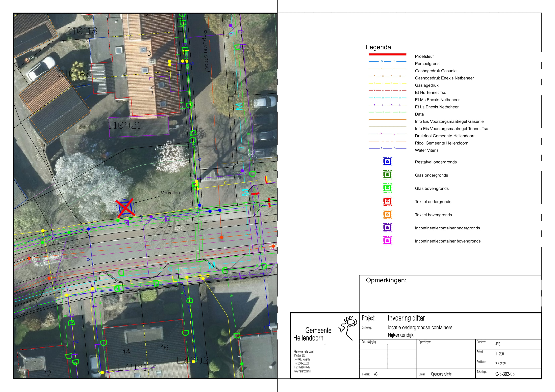Click the red Textiel ondergronds icon
555x392 pixels.
[387, 201]
